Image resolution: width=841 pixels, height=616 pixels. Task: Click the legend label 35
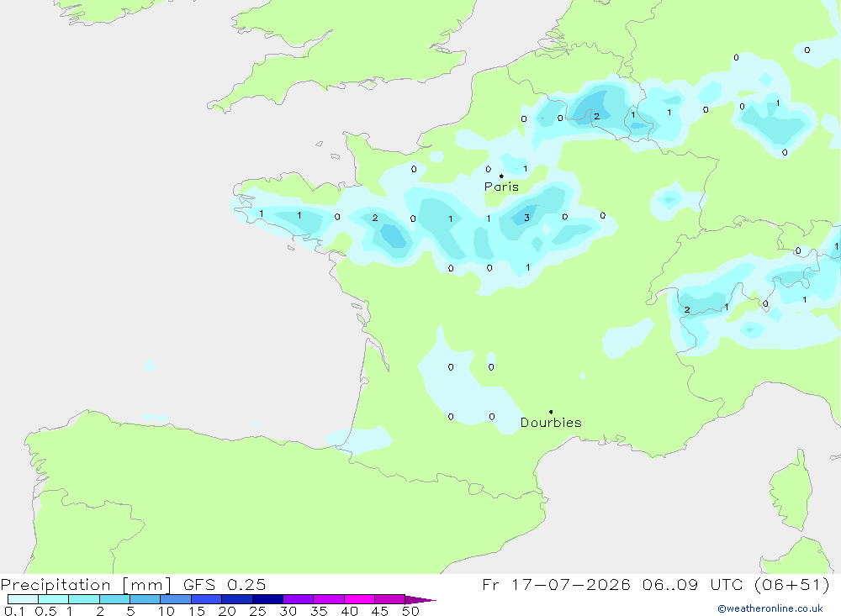[x=319, y=611]
